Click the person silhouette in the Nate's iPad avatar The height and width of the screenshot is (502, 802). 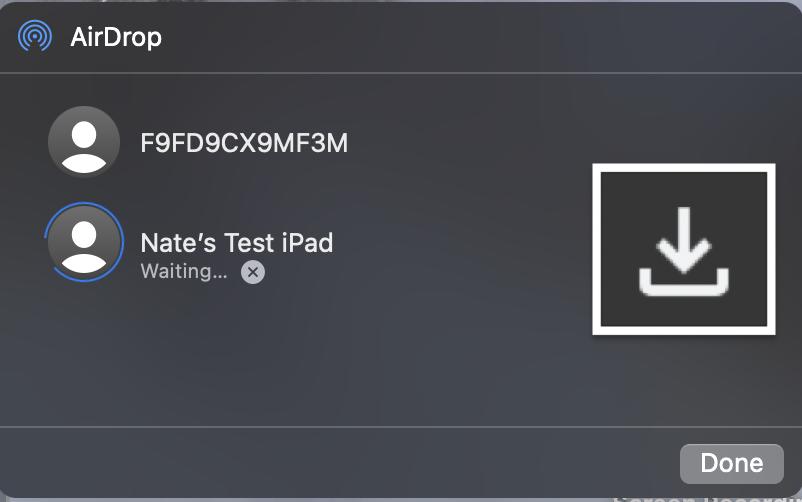click(x=84, y=244)
